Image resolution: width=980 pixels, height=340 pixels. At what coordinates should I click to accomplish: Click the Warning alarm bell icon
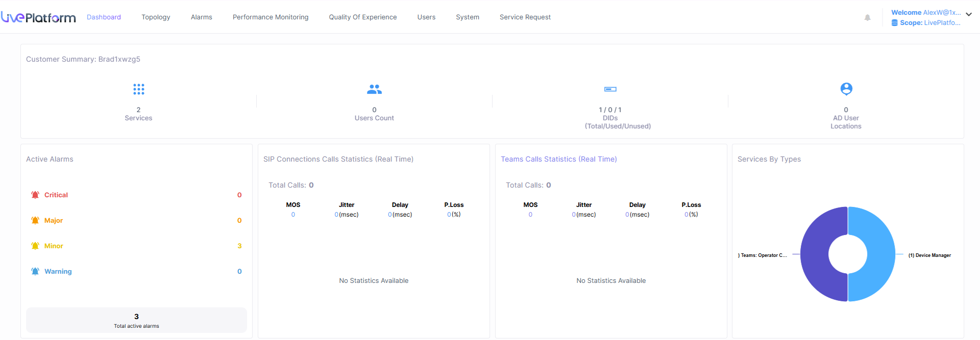click(x=35, y=271)
